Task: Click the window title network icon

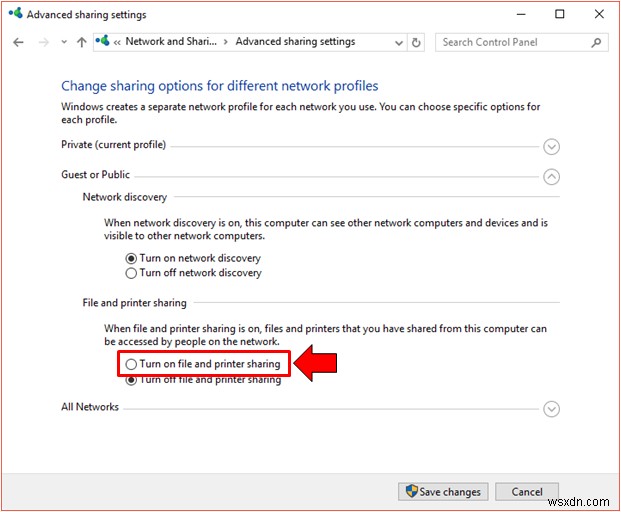Action: (x=16, y=13)
